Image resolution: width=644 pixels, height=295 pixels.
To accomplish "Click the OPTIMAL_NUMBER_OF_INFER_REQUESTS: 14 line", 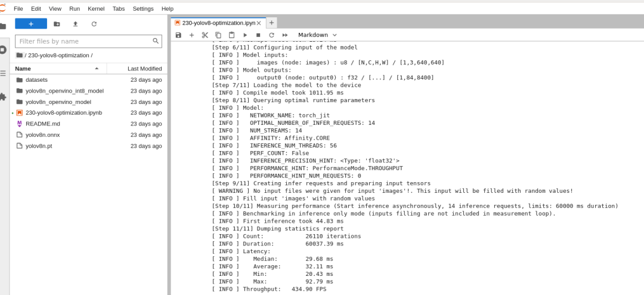I will pyautogui.click(x=293, y=122).
